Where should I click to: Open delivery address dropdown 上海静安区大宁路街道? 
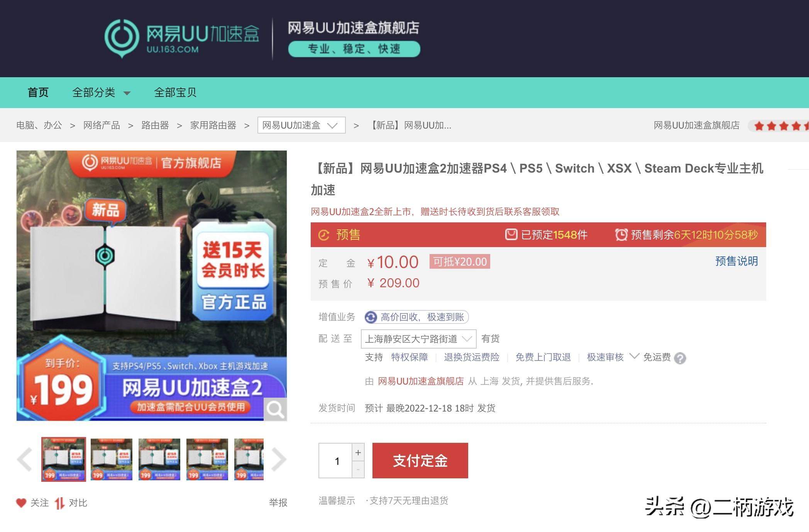point(418,339)
